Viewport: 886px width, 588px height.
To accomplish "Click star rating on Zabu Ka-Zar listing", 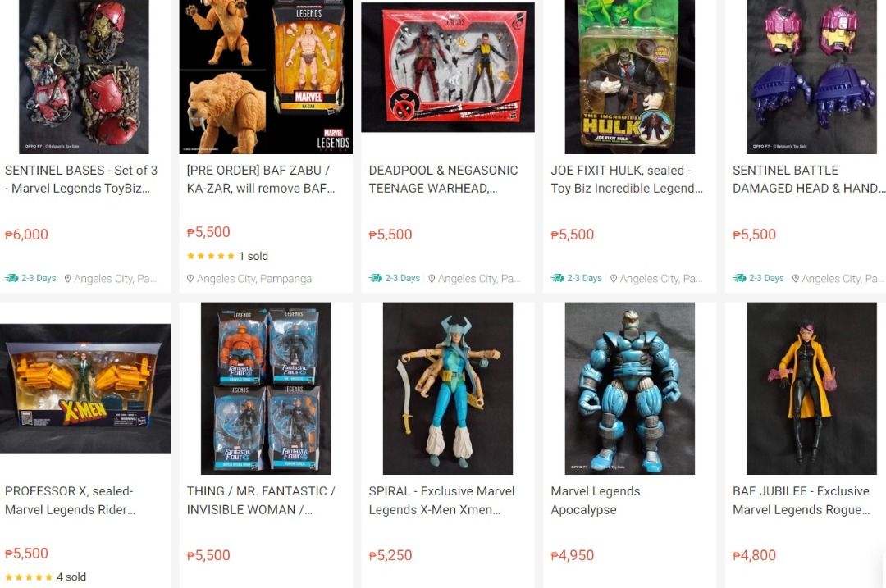I will [x=210, y=256].
